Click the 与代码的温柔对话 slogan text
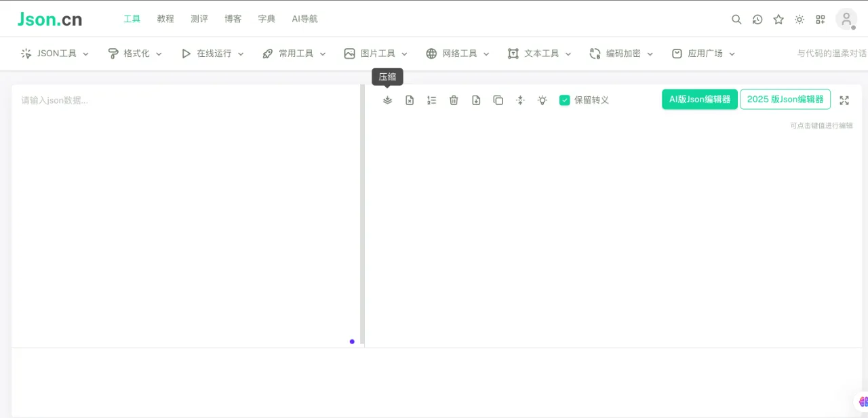 click(832, 54)
